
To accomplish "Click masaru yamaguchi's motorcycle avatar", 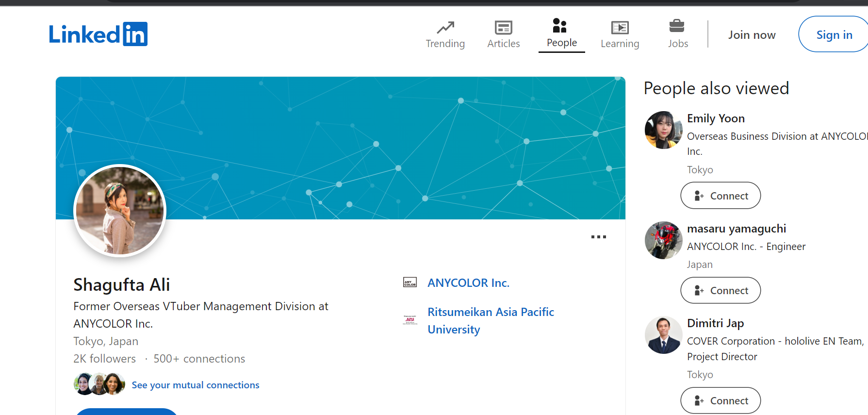I will click(x=663, y=240).
